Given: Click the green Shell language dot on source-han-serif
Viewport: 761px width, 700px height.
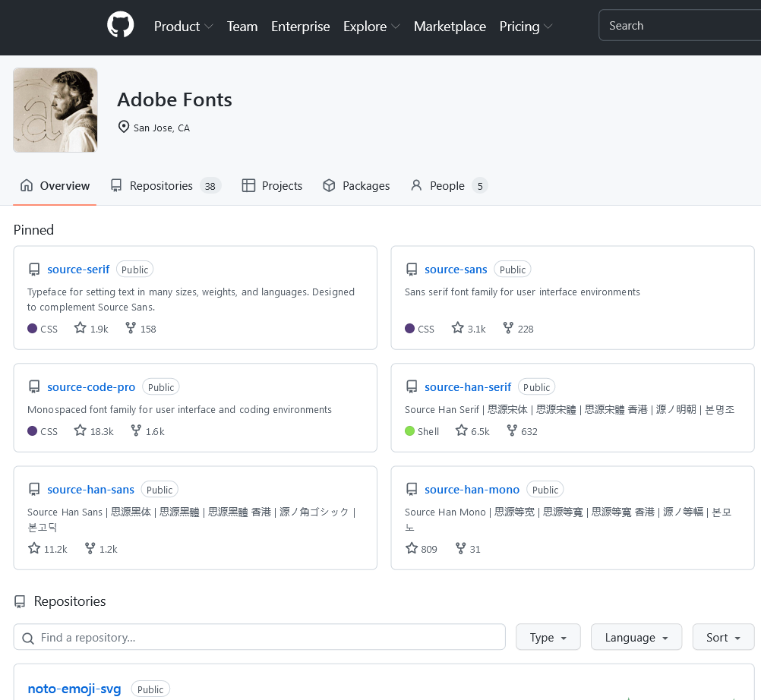Looking at the screenshot, I should 409,430.
